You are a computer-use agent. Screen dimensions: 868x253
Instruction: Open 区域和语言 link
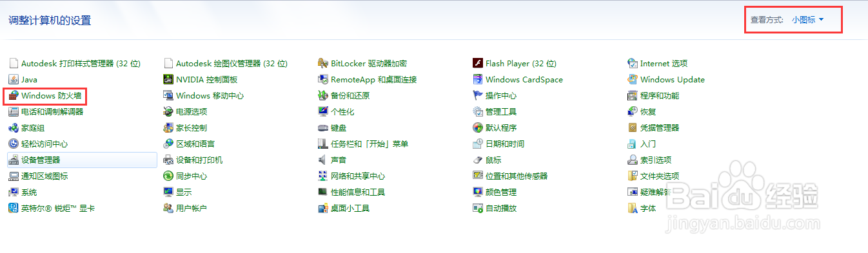coord(195,144)
